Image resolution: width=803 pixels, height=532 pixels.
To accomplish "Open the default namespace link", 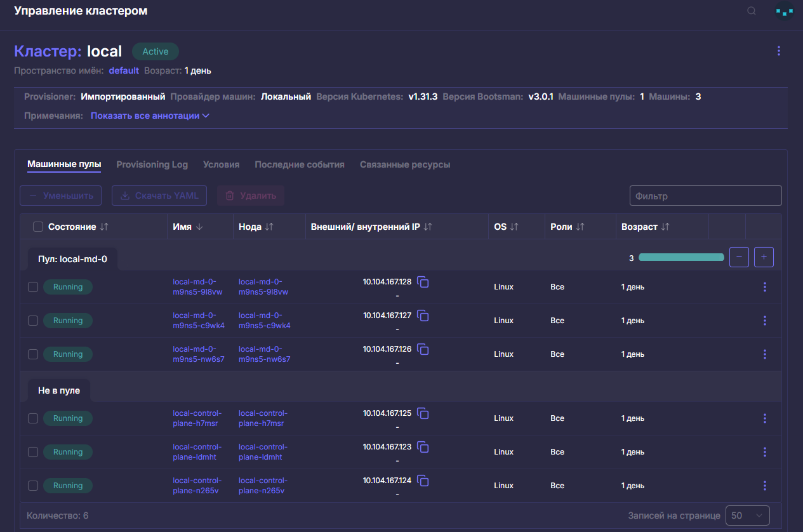I will [124, 70].
